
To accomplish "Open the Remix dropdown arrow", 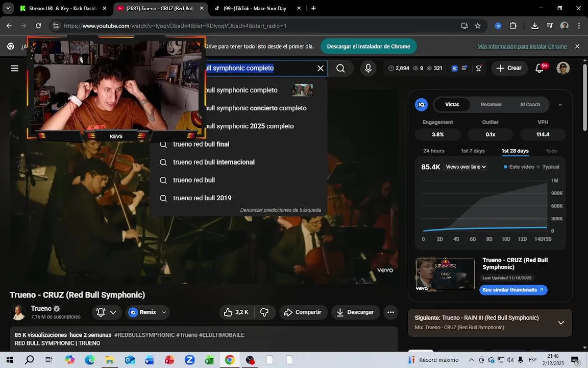I will click(x=164, y=312).
